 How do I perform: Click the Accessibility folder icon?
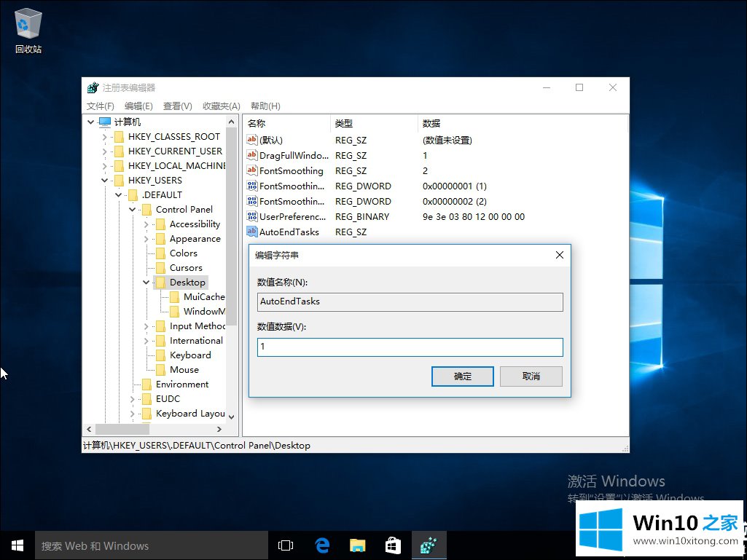click(x=160, y=224)
